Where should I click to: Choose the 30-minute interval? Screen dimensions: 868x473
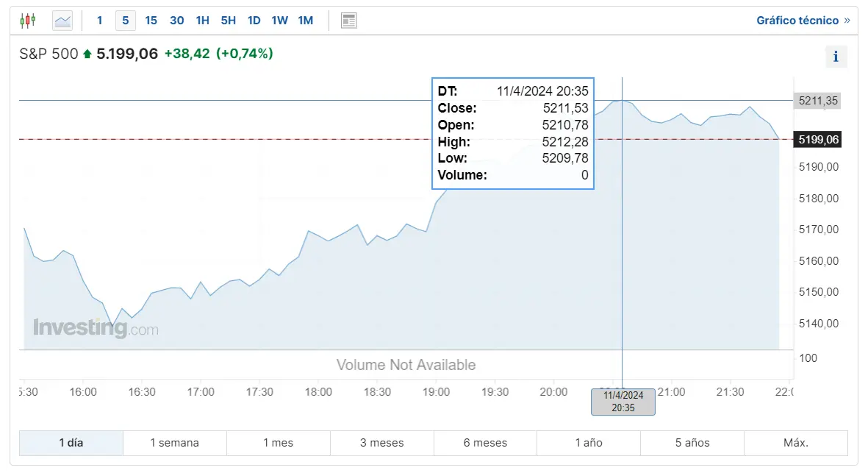[x=176, y=21]
